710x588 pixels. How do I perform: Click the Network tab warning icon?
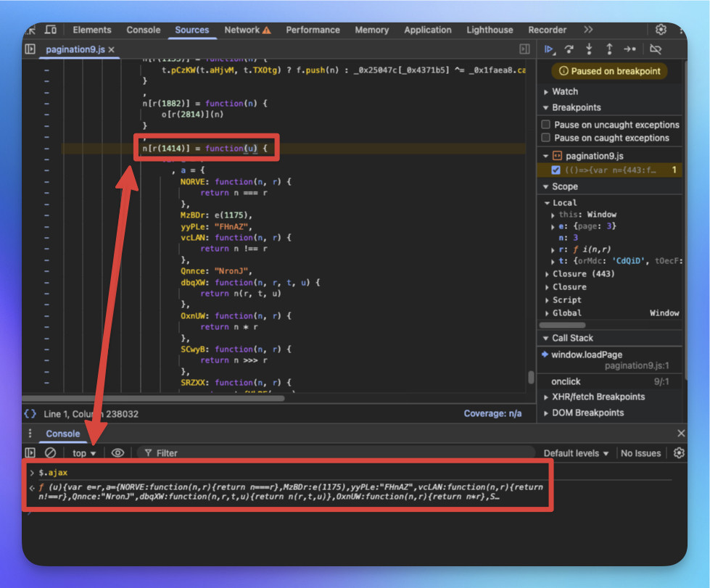pos(267,30)
